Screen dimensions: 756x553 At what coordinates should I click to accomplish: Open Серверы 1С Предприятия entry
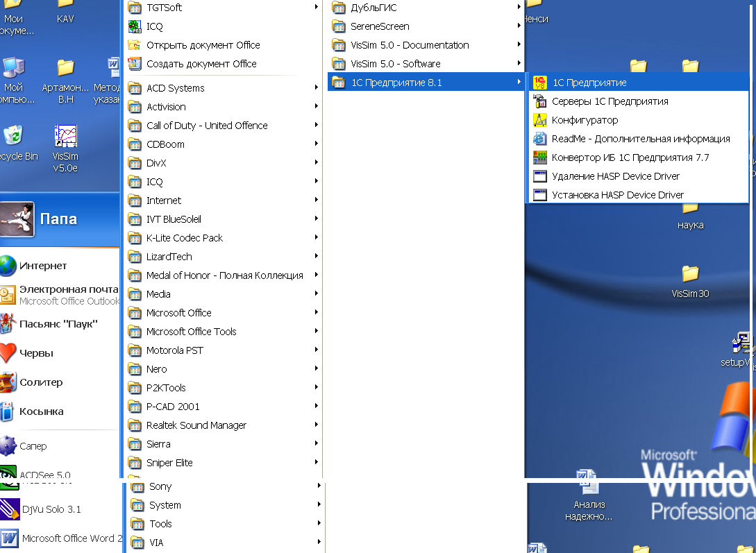pos(639,101)
